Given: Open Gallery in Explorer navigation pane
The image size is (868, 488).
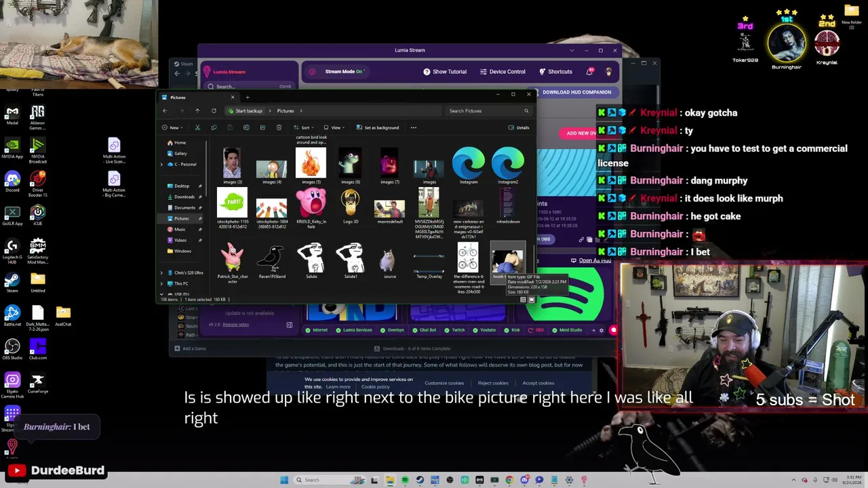Looking at the screenshot, I should [178, 153].
